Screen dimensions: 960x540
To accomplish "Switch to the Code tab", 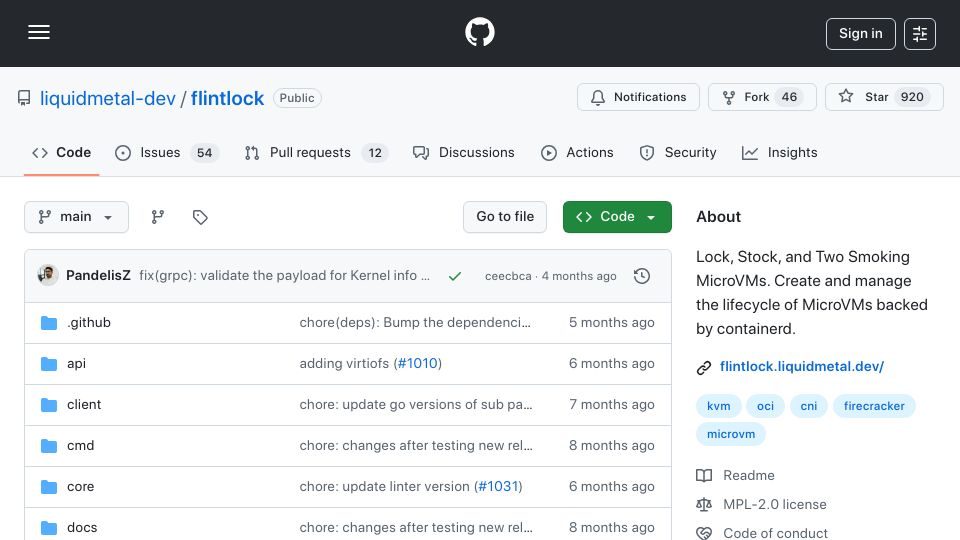I will pyautogui.click(x=61, y=152).
